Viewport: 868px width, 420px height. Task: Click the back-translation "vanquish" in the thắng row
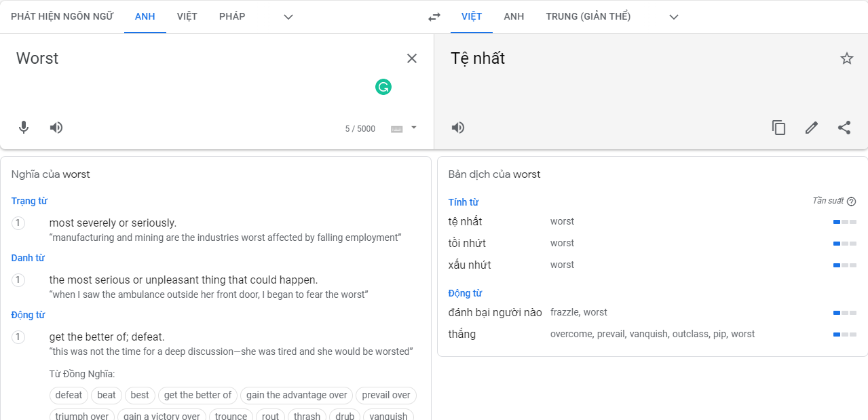point(648,335)
